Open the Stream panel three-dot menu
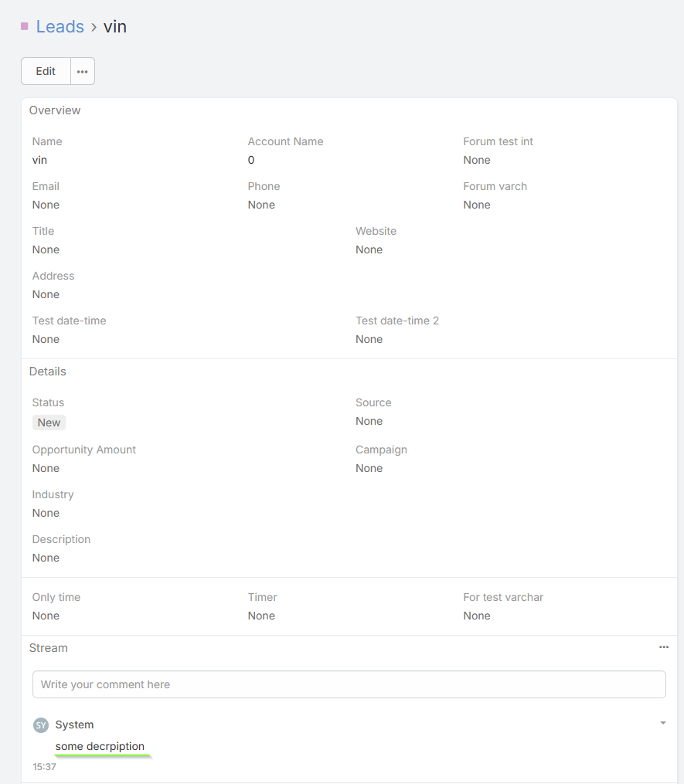684x784 pixels. coord(664,647)
